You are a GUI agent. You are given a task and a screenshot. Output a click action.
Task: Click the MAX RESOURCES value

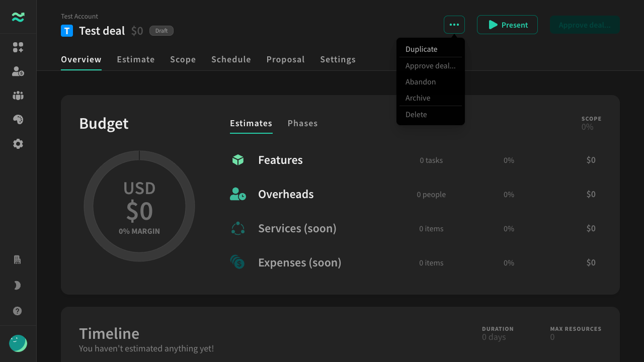[552, 337]
